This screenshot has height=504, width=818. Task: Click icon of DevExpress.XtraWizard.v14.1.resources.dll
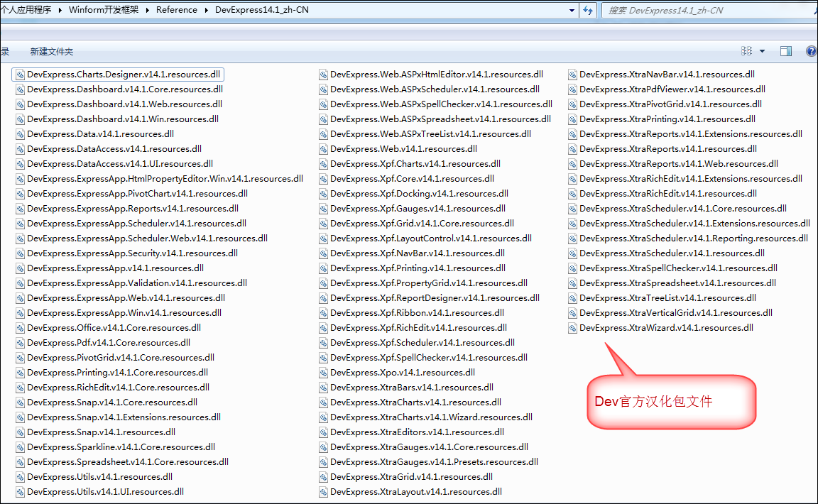click(x=573, y=328)
